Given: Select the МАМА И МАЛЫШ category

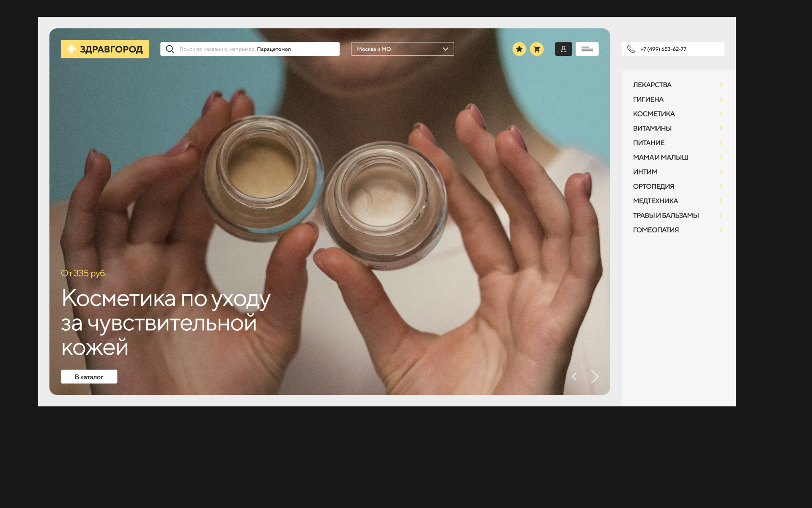Looking at the screenshot, I should coord(661,157).
